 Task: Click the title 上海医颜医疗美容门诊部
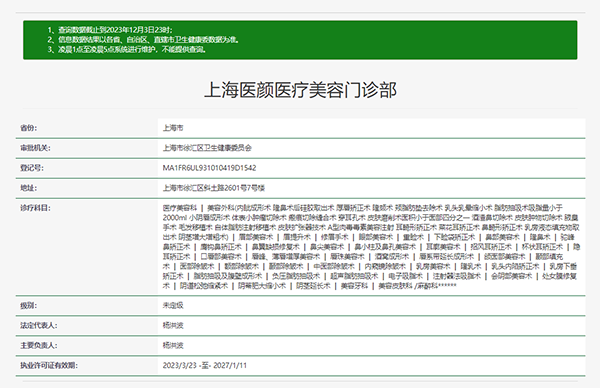(x=300, y=90)
